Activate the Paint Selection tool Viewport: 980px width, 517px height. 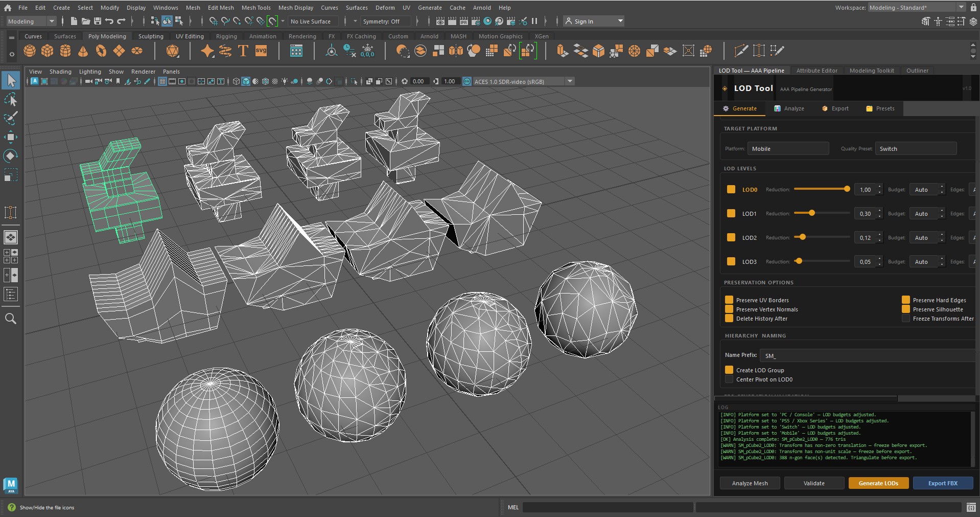point(11,118)
